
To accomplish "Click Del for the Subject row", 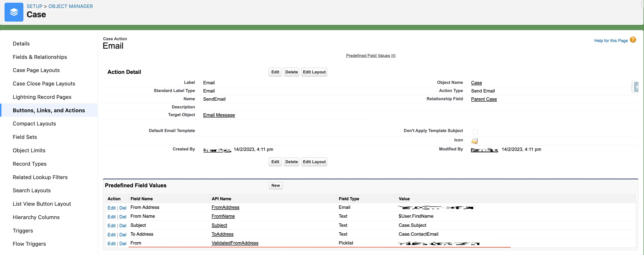I will [122, 226].
